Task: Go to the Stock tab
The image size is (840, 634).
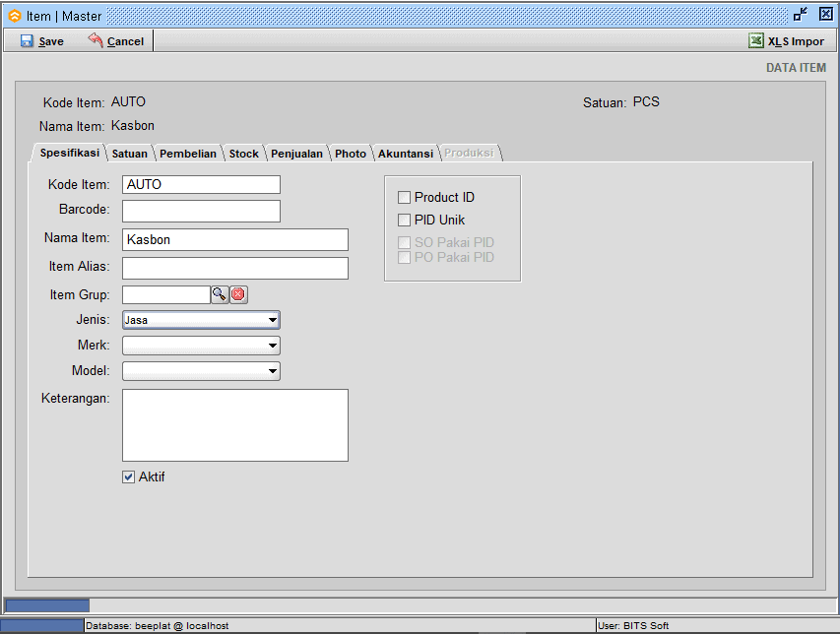Action: click(243, 154)
